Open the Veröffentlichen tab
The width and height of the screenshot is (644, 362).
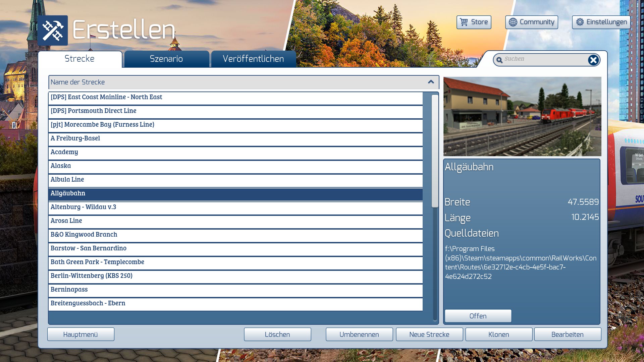tap(253, 59)
